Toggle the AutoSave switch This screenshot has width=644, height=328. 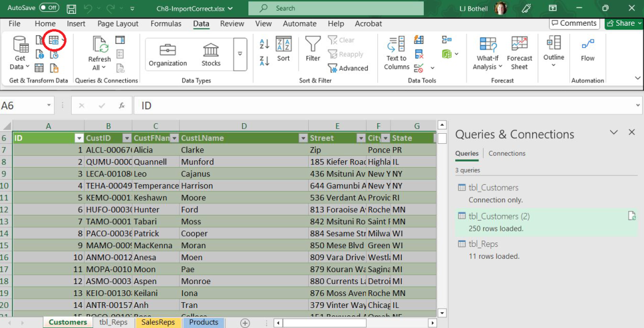point(49,8)
